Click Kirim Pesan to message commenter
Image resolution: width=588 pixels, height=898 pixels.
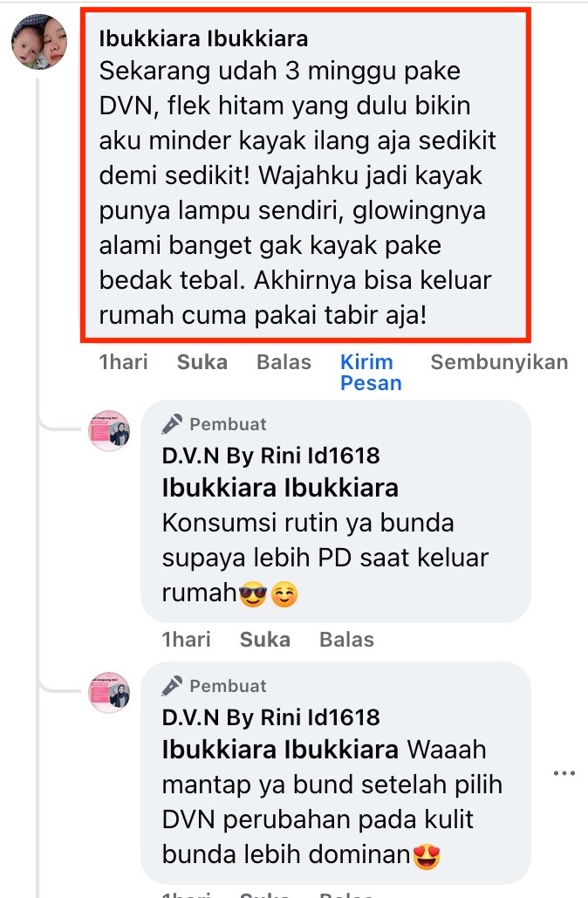click(x=371, y=373)
